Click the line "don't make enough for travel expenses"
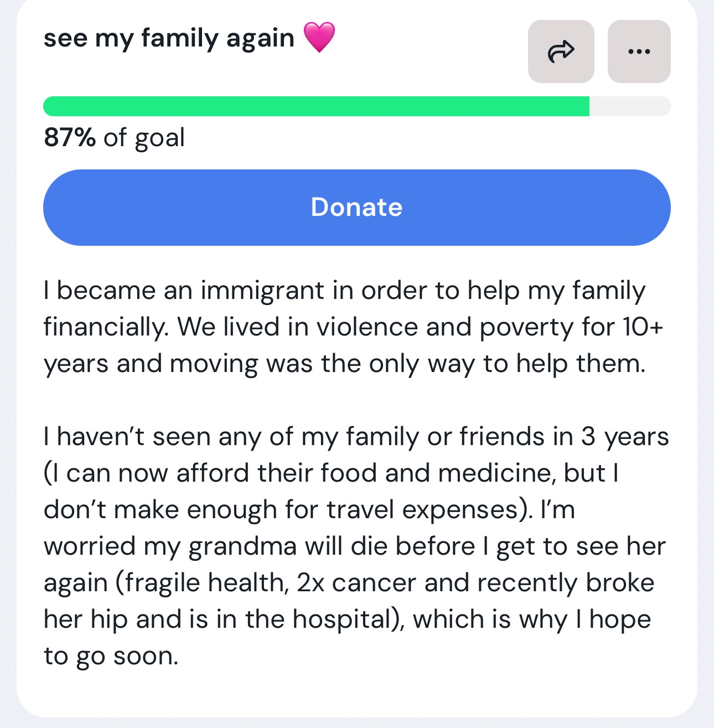 (309, 510)
